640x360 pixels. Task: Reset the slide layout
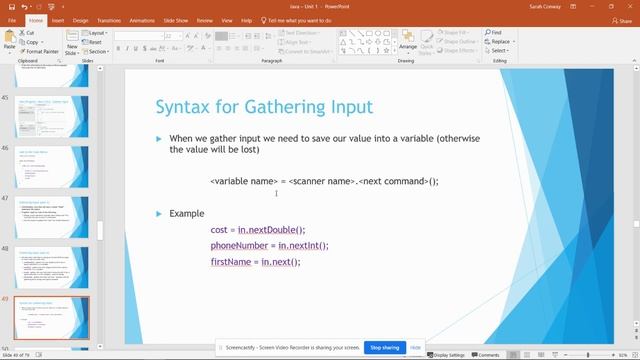click(92, 42)
